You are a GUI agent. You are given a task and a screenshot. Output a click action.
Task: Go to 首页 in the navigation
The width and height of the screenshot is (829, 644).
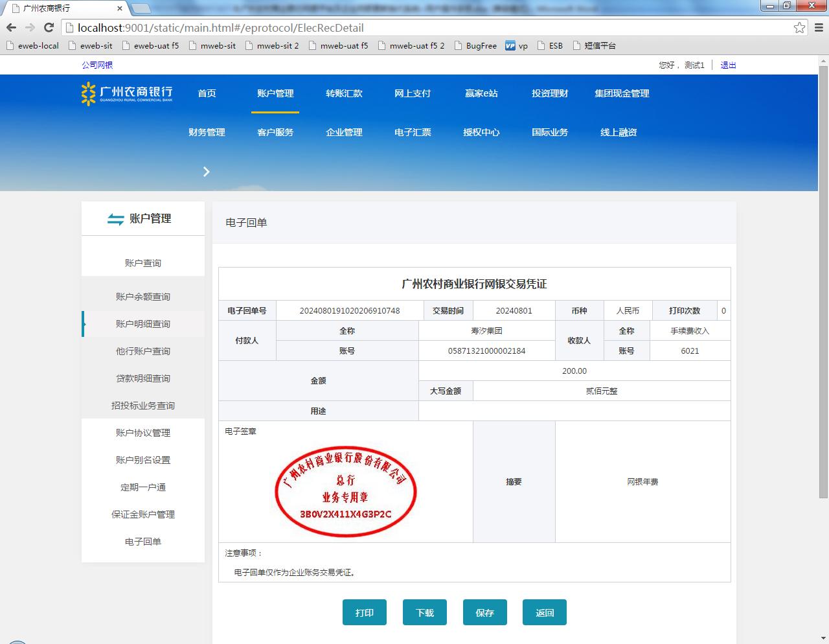click(207, 93)
